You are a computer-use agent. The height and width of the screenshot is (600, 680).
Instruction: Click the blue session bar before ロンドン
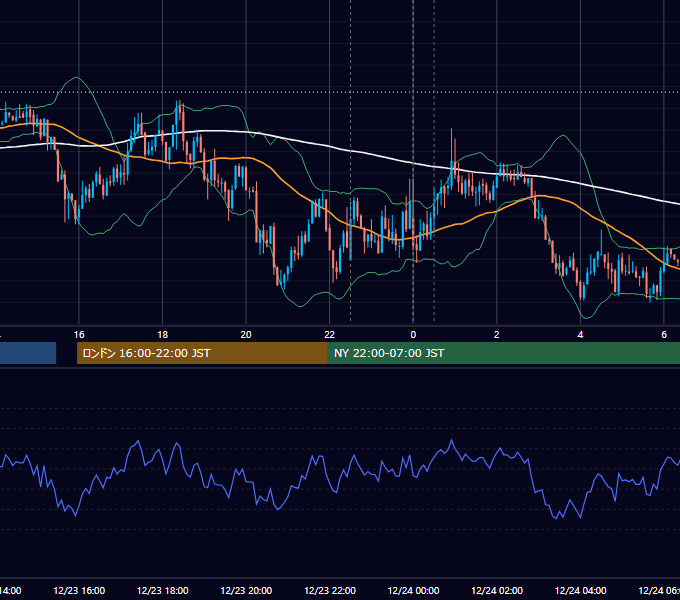28,353
